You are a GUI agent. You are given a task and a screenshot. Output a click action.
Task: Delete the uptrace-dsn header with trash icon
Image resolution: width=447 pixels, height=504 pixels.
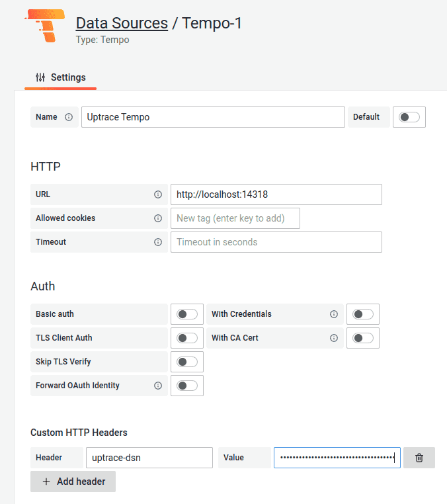point(419,458)
